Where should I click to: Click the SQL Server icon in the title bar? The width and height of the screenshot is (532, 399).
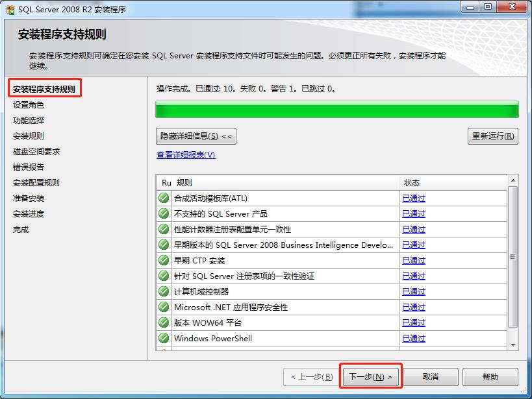(10, 9)
